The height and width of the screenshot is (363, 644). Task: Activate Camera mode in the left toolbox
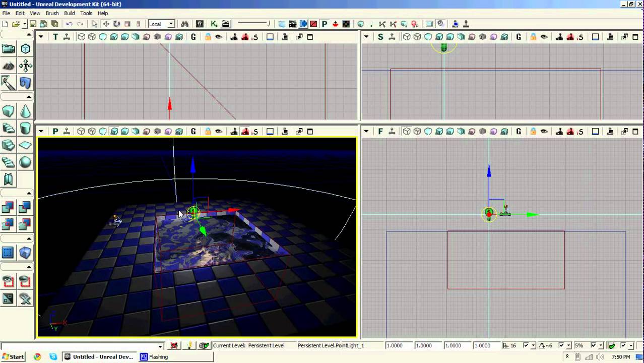pyautogui.click(x=9, y=49)
